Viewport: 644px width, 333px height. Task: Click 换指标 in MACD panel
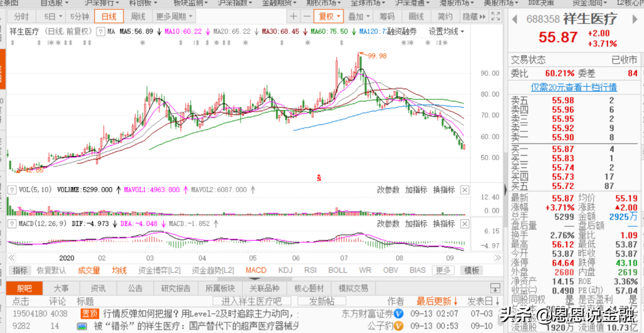(x=444, y=224)
